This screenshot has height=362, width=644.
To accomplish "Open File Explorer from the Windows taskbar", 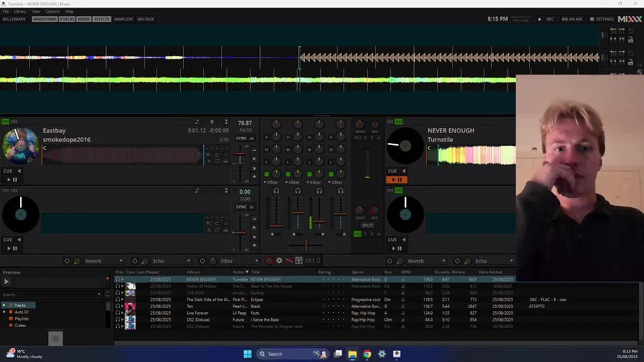I will point(352,354).
